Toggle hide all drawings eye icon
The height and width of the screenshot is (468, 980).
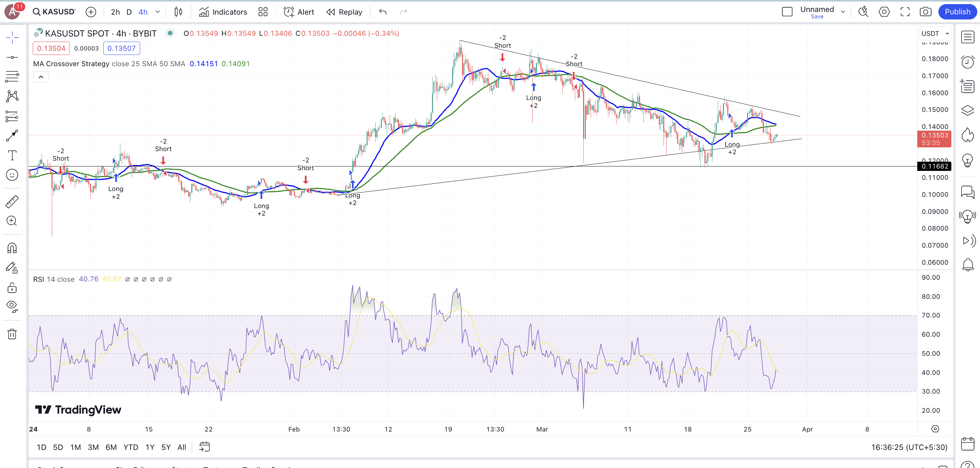click(12, 306)
